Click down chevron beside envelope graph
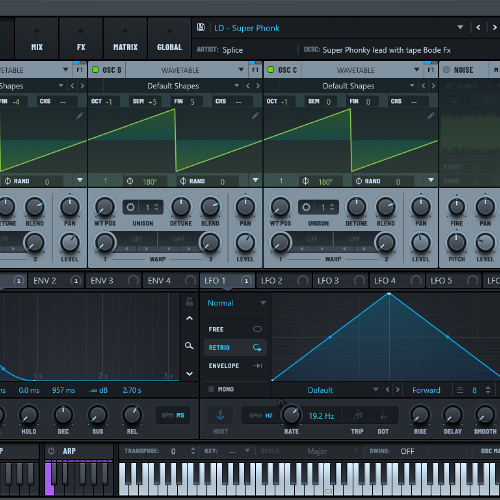Image resolution: width=500 pixels, height=500 pixels. 189,374
